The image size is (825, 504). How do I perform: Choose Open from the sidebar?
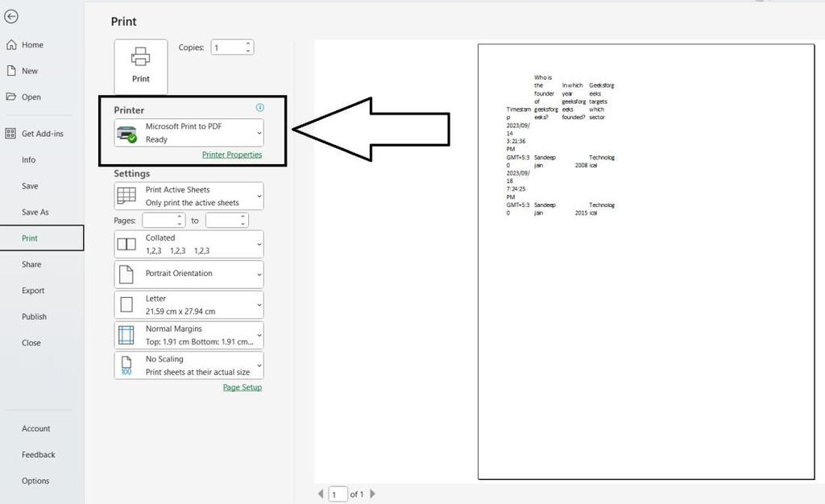tap(31, 97)
